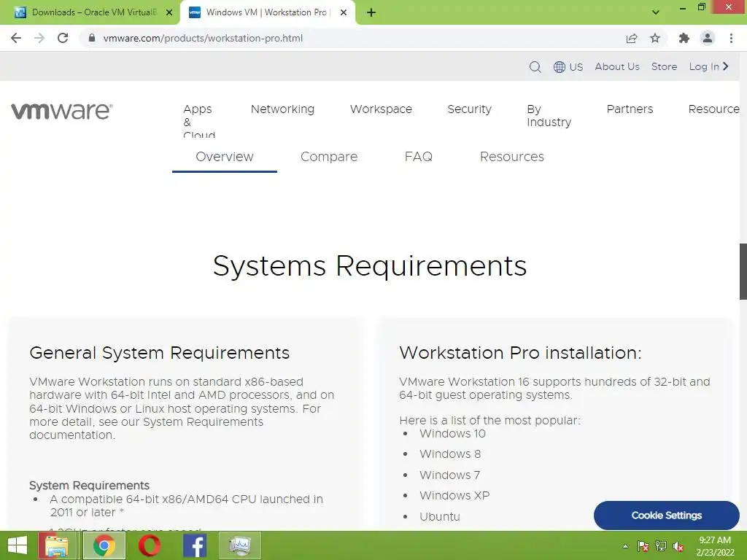This screenshot has height=560, width=747.
Task: Select Windows 7 list item
Action: coord(449,475)
